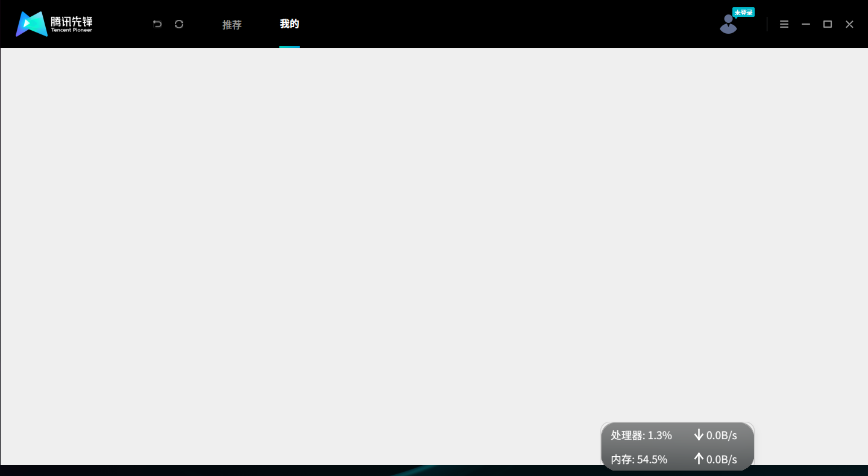
Task: Go back with the undo arrow icon
Action: pos(157,24)
